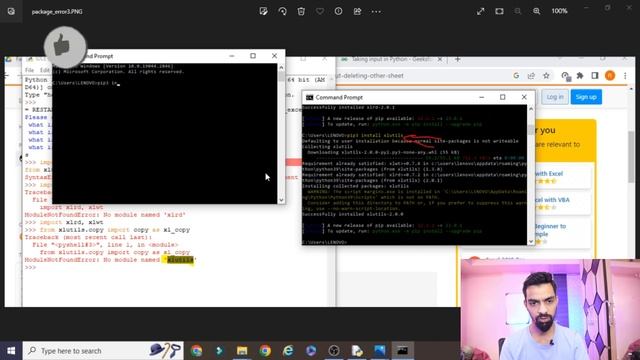Select the Taking input in Python tab

(390, 60)
